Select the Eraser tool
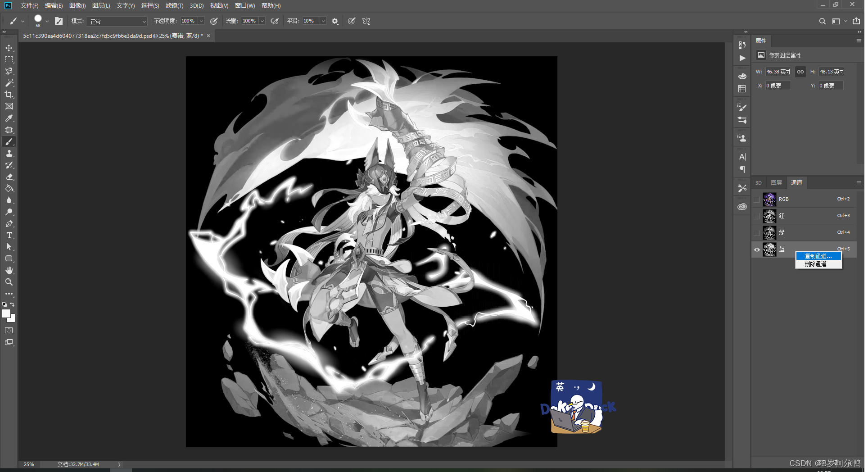868x472 pixels. tap(9, 177)
